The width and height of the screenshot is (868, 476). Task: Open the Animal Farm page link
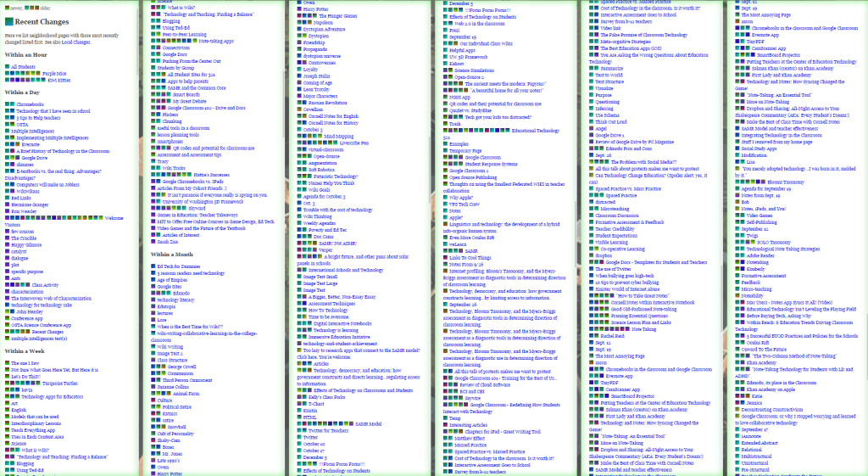(x=186, y=394)
